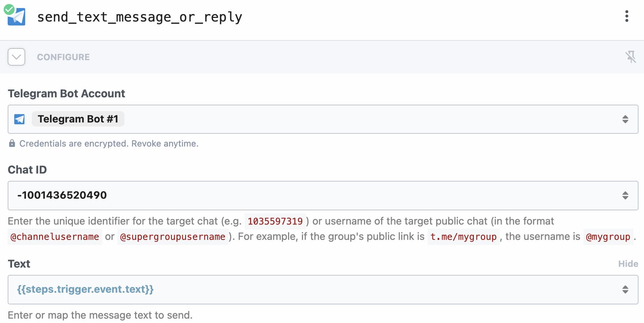Click the lock icon near credentials note
The height and width of the screenshot is (323, 644).
pyautogui.click(x=12, y=143)
